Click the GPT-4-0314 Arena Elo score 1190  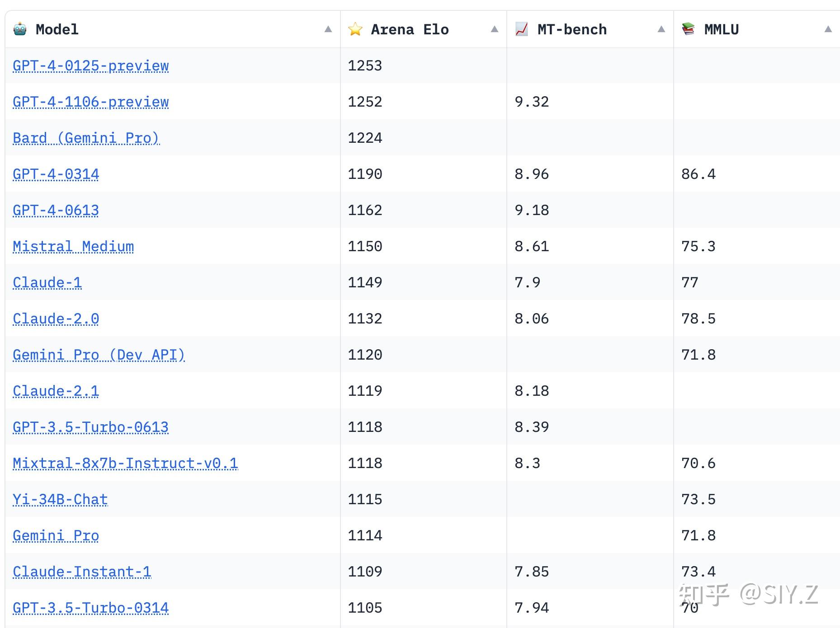(x=365, y=174)
